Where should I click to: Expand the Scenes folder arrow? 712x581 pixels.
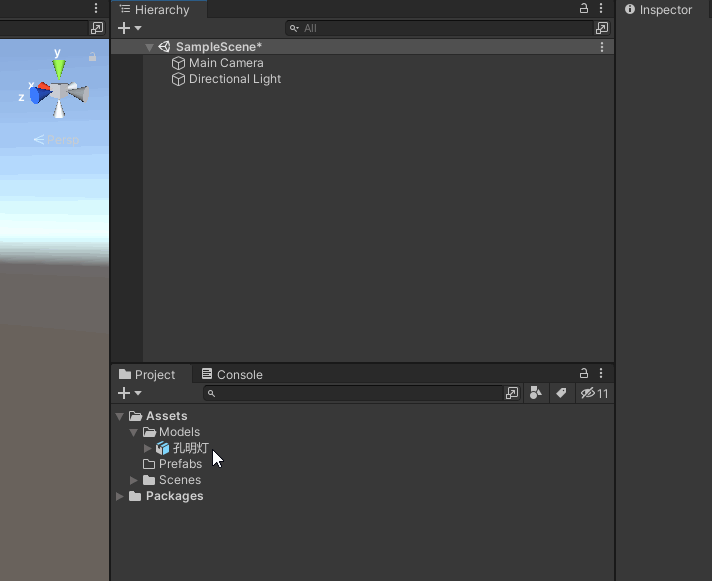click(x=134, y=480)
